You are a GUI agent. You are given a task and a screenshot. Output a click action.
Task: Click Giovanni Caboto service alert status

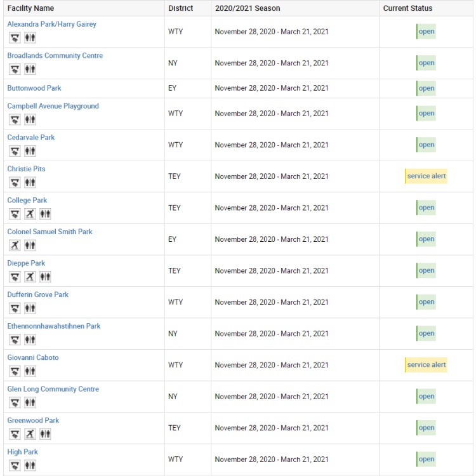(x=426, y=364)
